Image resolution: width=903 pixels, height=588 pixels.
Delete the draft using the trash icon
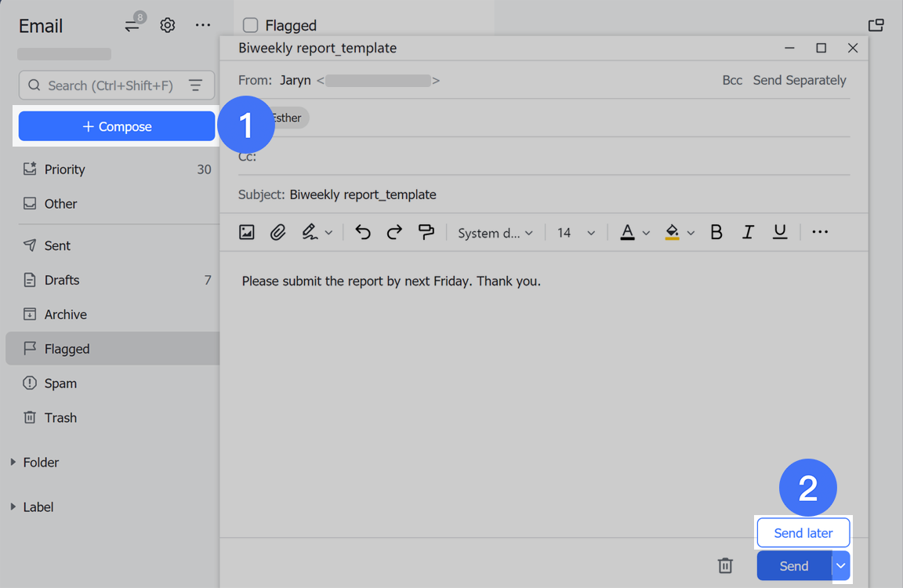(724, 565)
